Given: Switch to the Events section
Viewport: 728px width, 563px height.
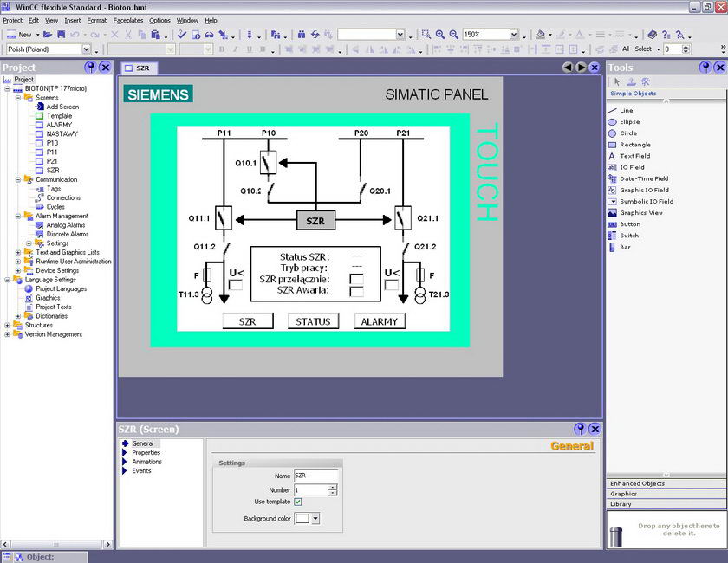Looking at the screenshot, I should tap(141, 470).
